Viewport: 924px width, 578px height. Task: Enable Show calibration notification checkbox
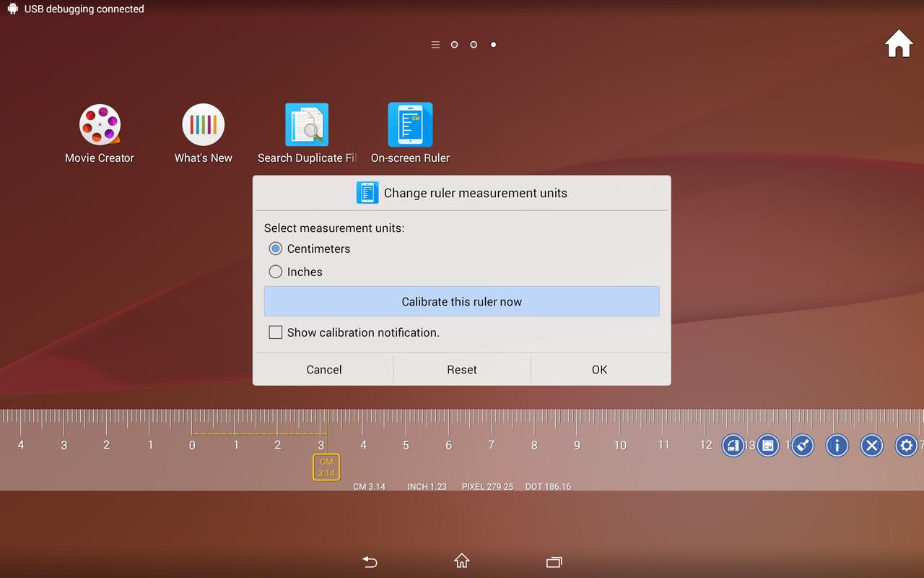tap(276, 332)
